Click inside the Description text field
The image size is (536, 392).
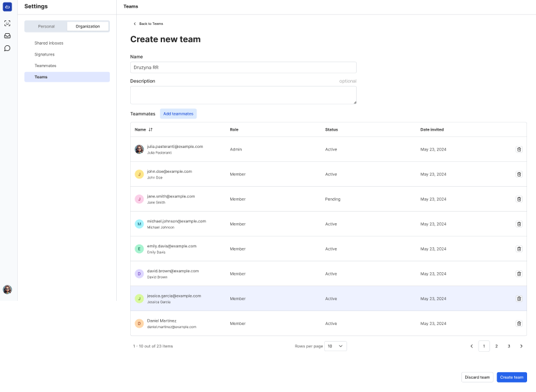[x=242, y=95]
